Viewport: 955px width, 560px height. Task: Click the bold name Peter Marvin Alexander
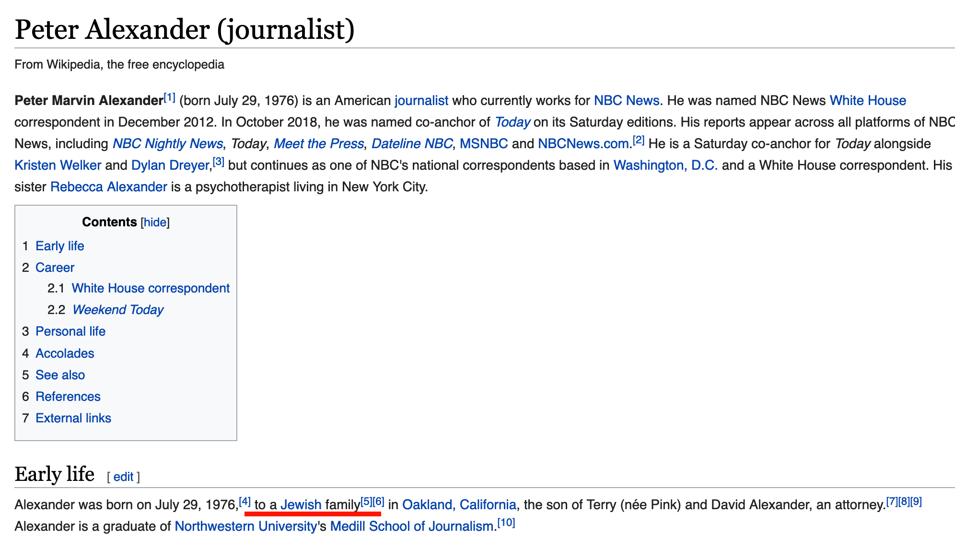pos(89,101)
